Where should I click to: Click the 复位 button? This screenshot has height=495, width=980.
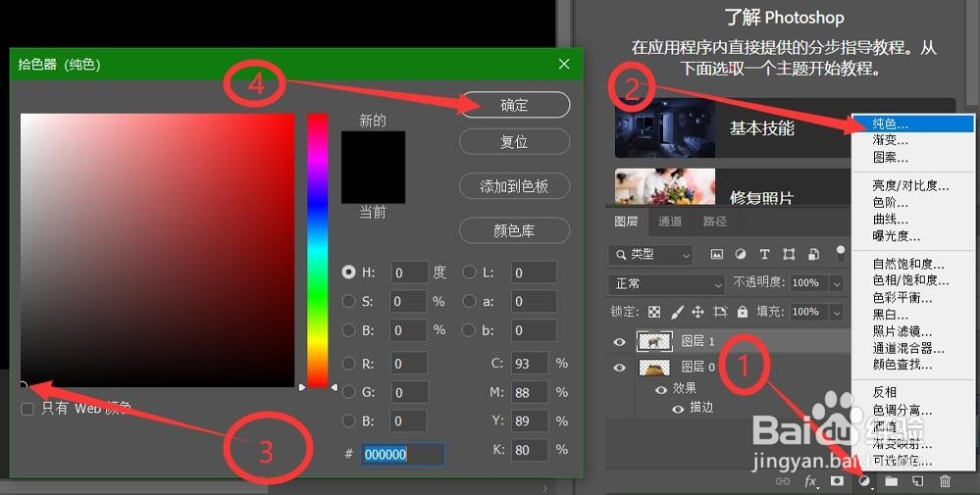[x=514, y=142]
